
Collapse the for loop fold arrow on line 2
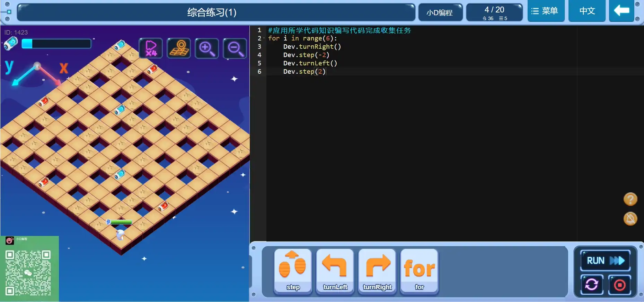[x=264, y=38]
